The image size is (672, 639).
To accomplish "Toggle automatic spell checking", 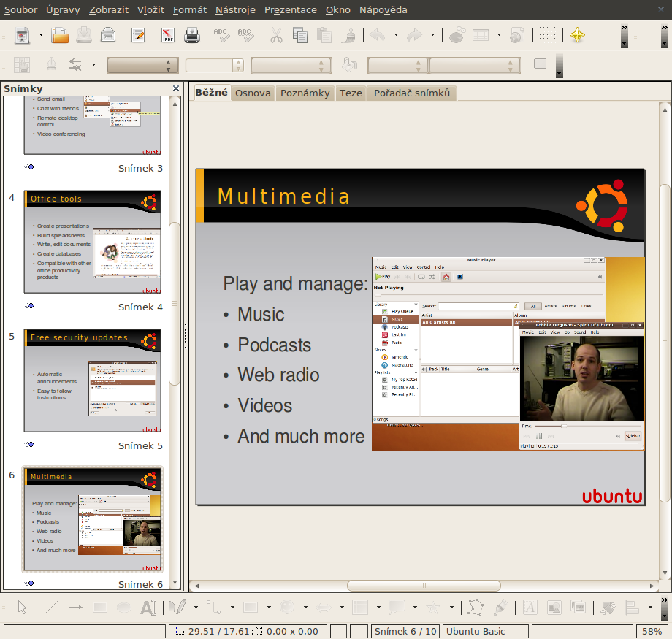I will (x=246, y=35).
